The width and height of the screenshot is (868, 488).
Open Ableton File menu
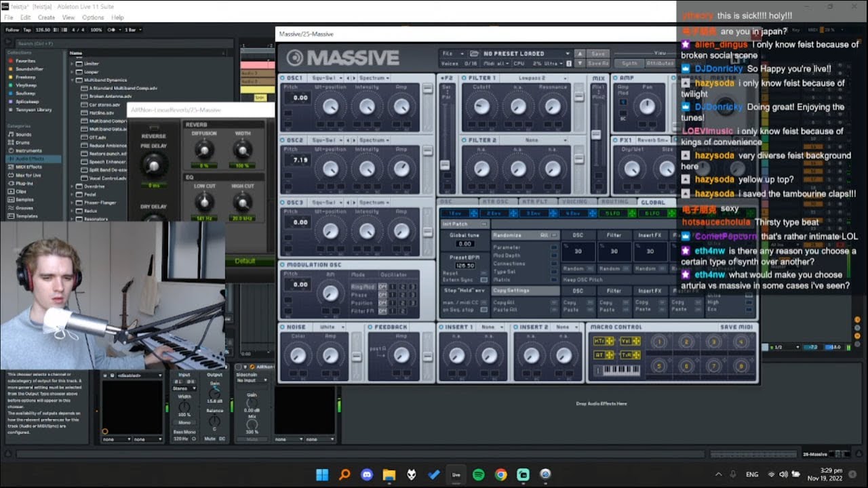click(9, 17)
